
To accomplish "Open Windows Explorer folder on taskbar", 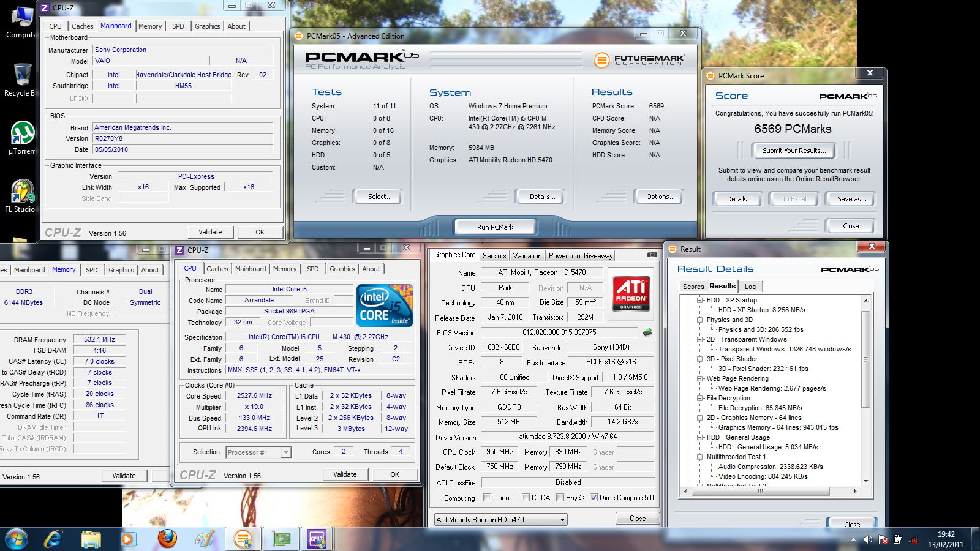I will (x=91, y=539).
